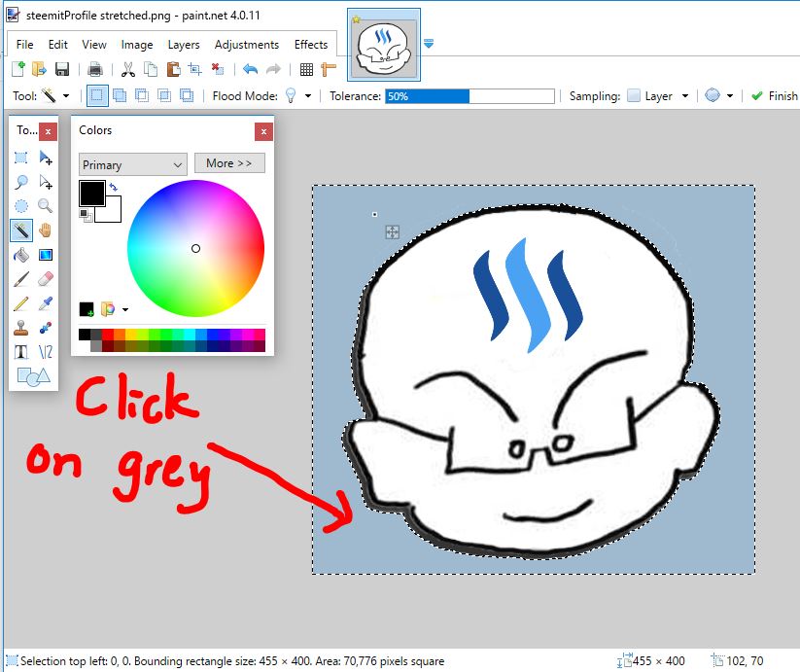Open the File menu
The image size is (800, 672).
[x=24, y=45]
